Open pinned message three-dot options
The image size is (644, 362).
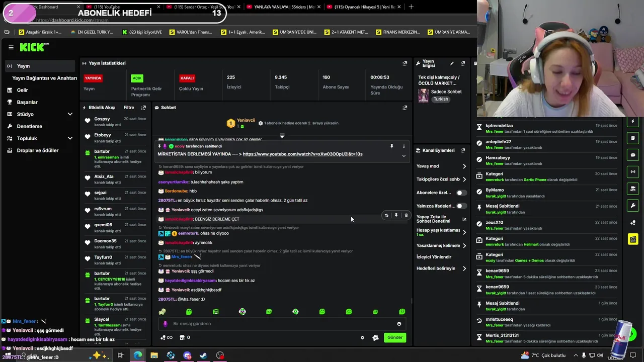tap(404, 146)
